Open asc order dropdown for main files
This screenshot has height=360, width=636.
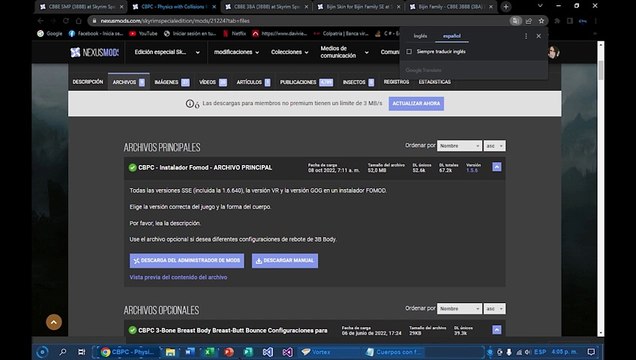click(x=494, y=146)
